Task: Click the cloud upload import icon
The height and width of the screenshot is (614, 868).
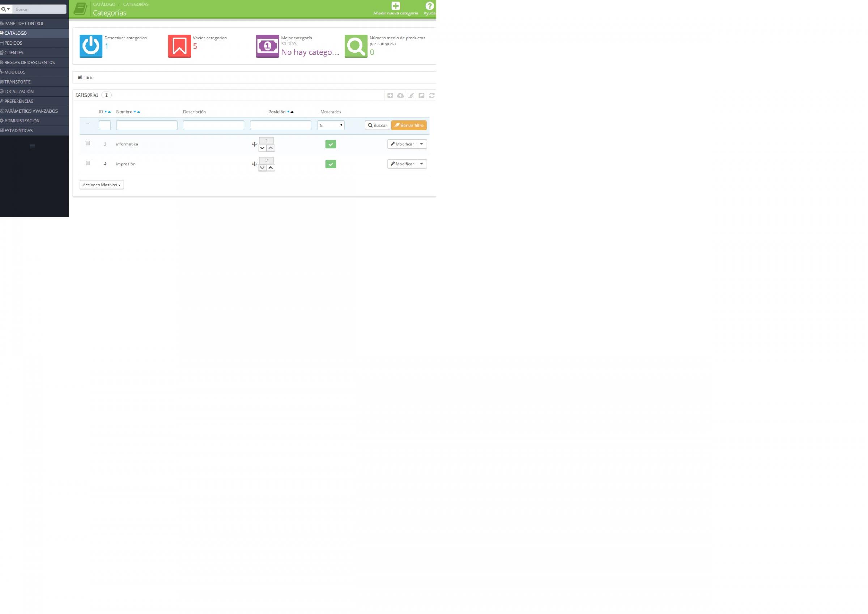Action: (400, 95)
